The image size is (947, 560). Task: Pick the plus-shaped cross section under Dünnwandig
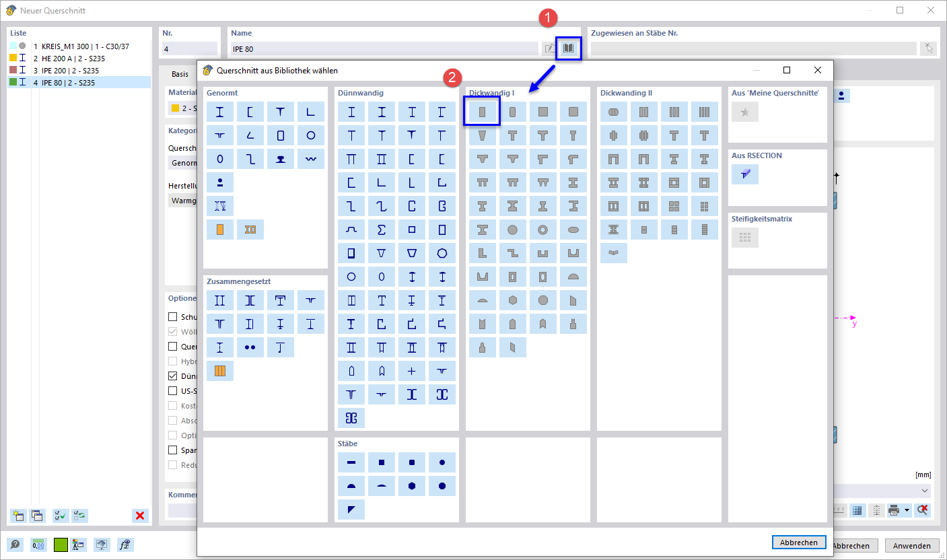coord(412,371)
